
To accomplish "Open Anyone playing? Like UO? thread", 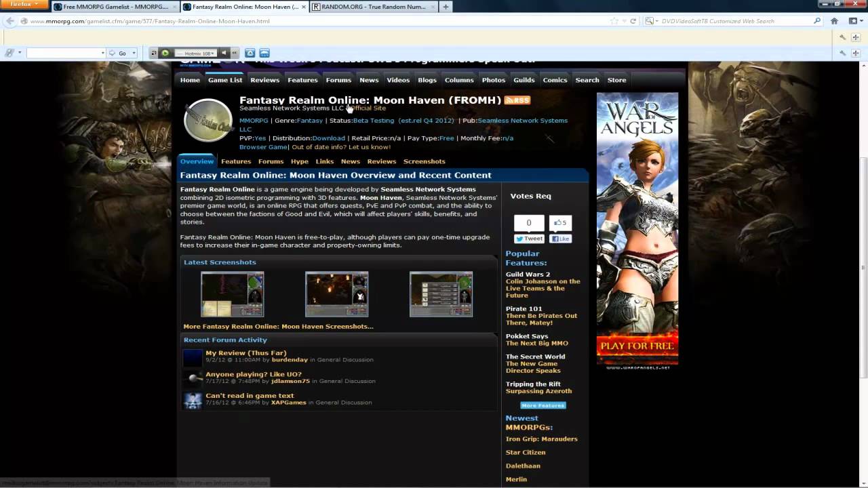I will (254, 374).
